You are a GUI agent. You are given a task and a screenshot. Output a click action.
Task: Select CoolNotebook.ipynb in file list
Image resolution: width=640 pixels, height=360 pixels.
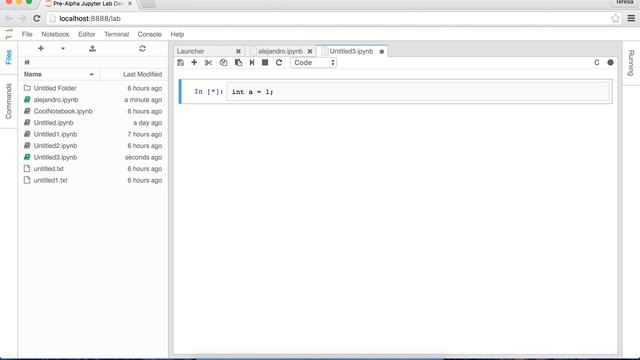[x=93, y=111]
